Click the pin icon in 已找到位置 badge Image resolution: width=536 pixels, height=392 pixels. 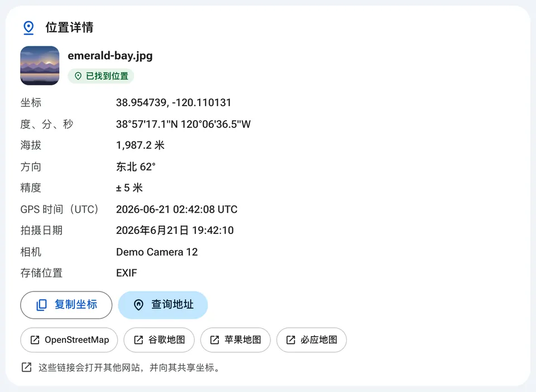point(78,76)
